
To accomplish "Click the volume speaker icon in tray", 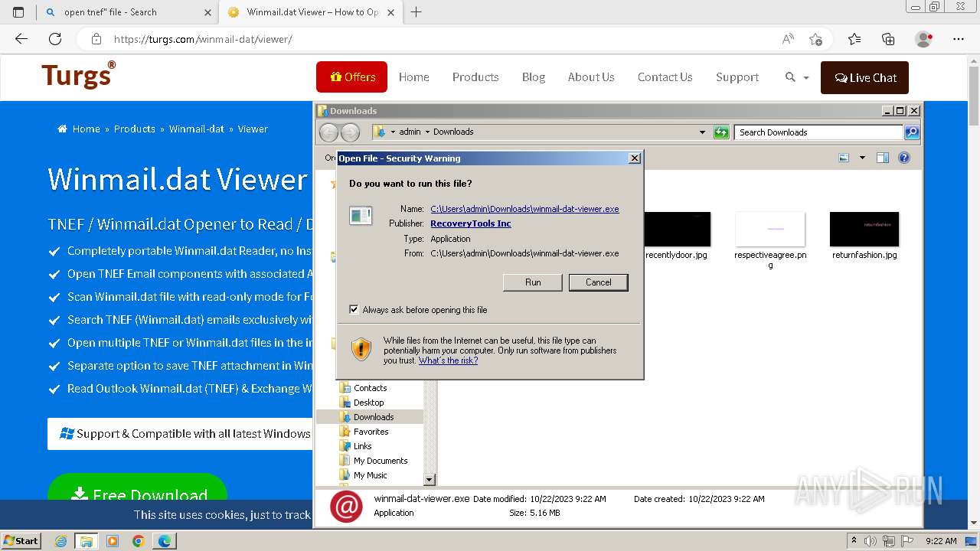I will [x=871, y=541].
